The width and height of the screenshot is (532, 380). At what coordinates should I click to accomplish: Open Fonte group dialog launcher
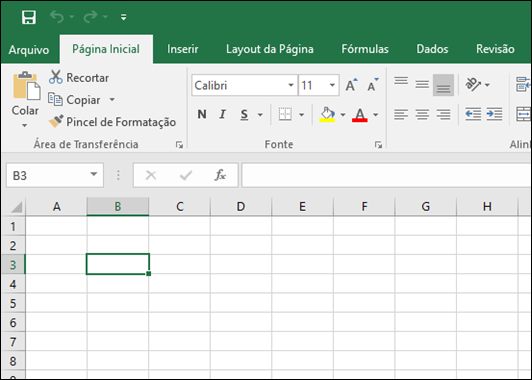pos(378,145)
